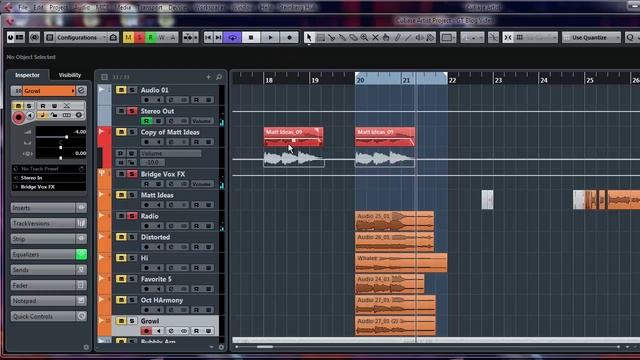The width and height of the screenshot is (640, 360).
Task: Expand the Sends inspector section
Action: pos(49,270)
